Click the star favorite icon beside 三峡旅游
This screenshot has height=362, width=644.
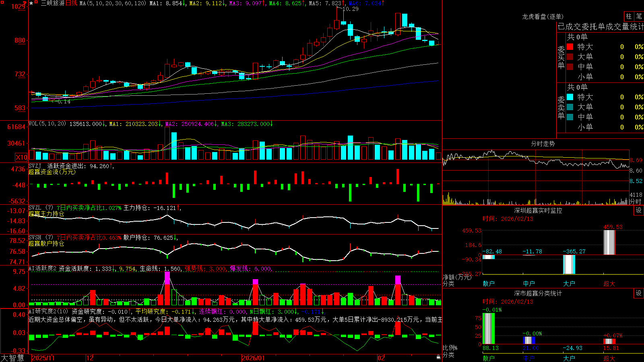[x=31, y=3]
